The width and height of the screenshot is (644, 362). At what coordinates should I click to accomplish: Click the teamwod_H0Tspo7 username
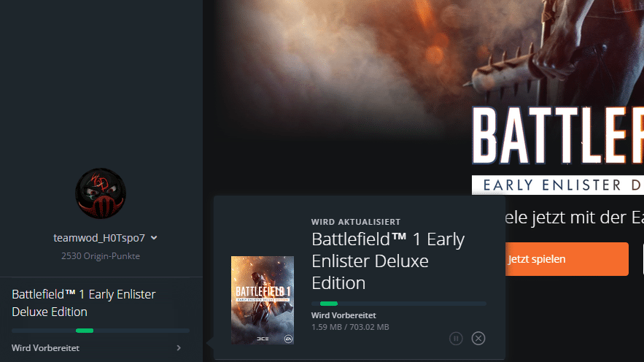(99, 238)
